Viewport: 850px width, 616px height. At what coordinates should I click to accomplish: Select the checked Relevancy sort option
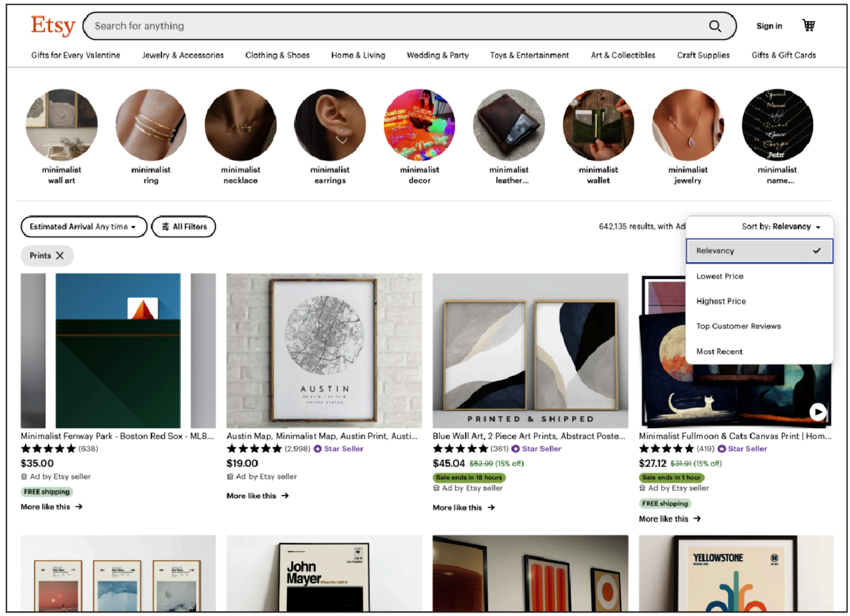point(759,251)
